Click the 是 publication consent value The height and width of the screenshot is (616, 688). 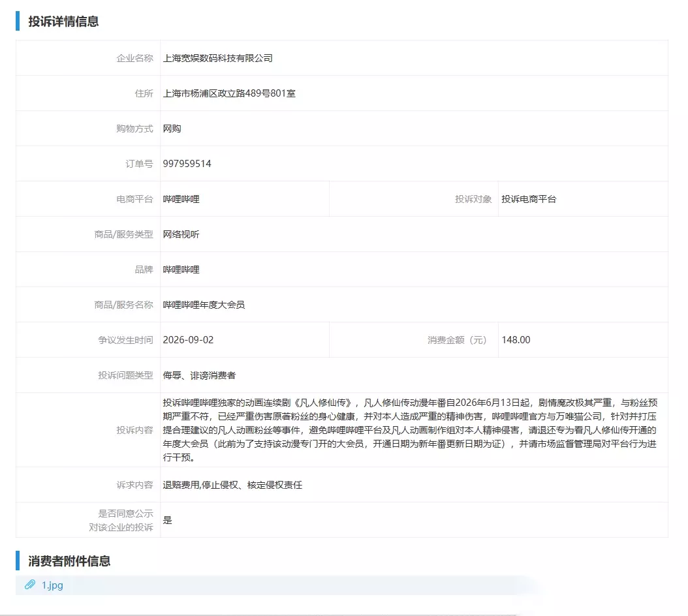[x=168, y=520]
